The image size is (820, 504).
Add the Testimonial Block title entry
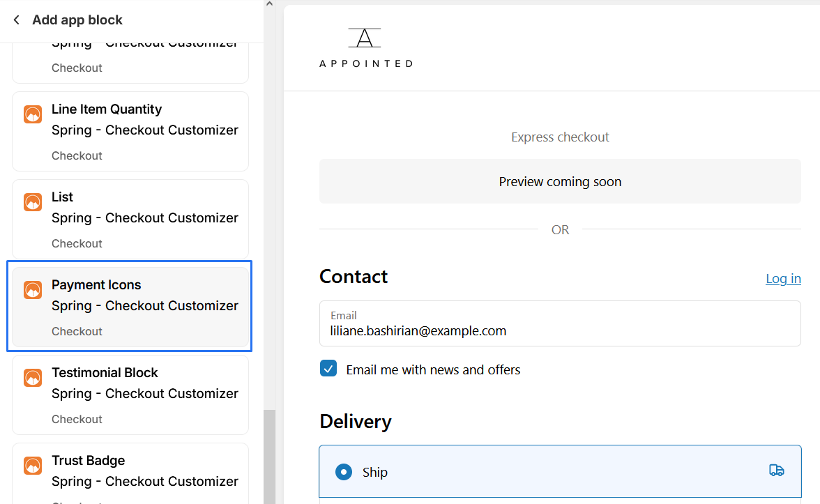click(x=105, y=373)
